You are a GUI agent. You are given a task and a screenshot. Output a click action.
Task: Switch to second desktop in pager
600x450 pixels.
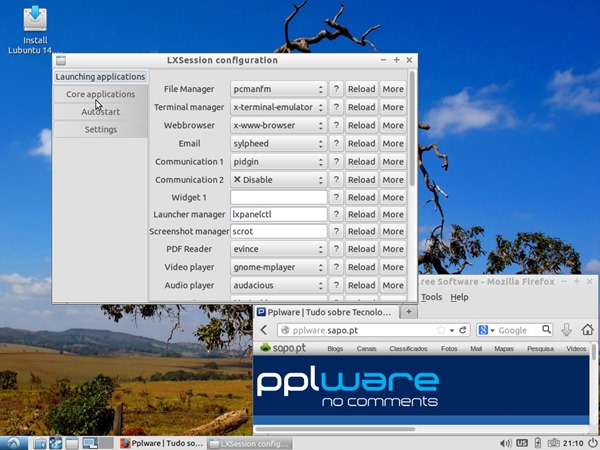coord(106,443)
